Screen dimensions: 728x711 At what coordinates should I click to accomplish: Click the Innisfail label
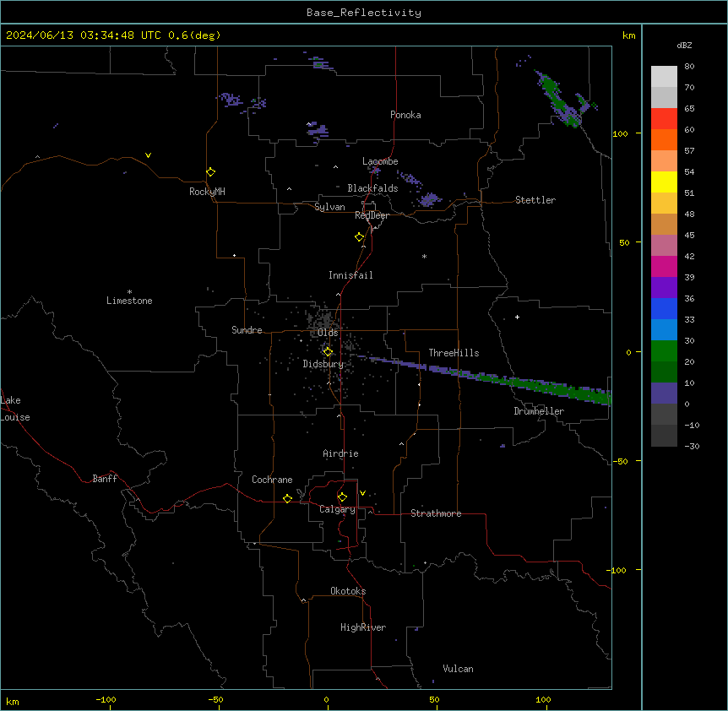coord(350,275)
